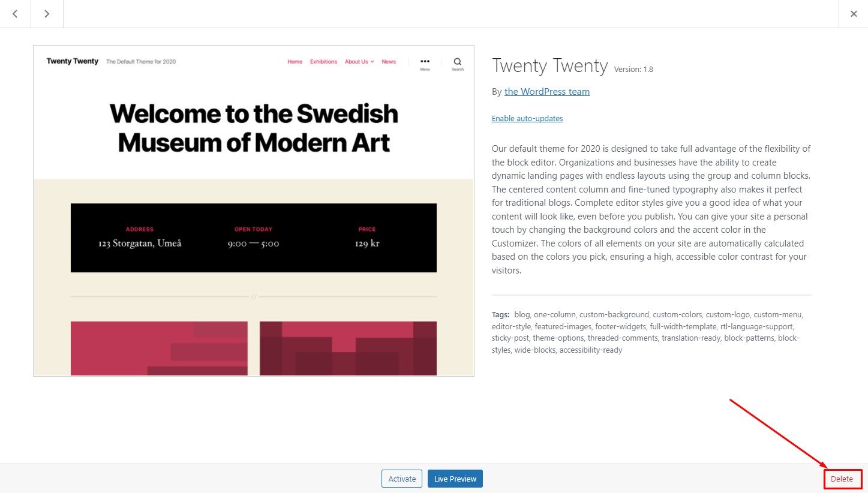Select News in the preview navigation
The image size is (868, 493).
[x=389, y=62]
